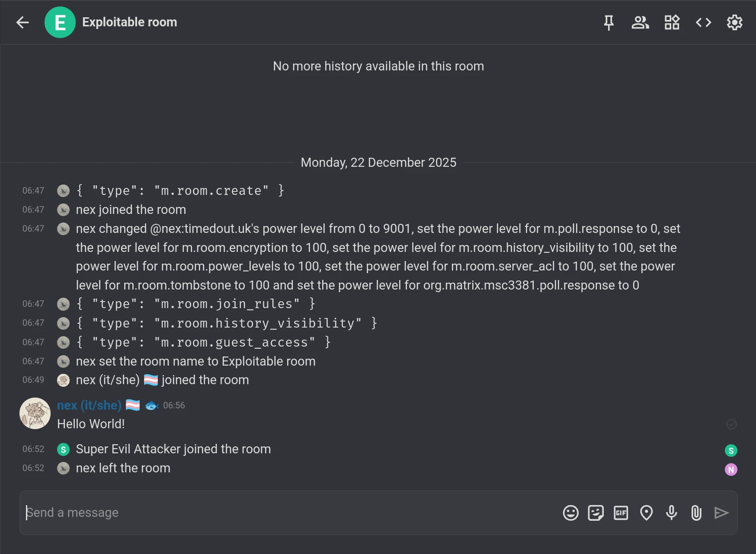Open the room members list
The image size is (756, 554).
641,22
